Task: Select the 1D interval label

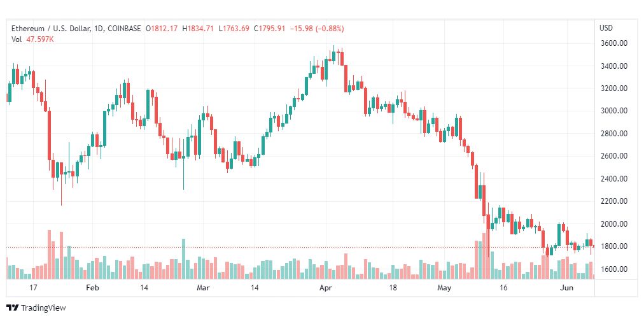Action: [x=99, y=29]
